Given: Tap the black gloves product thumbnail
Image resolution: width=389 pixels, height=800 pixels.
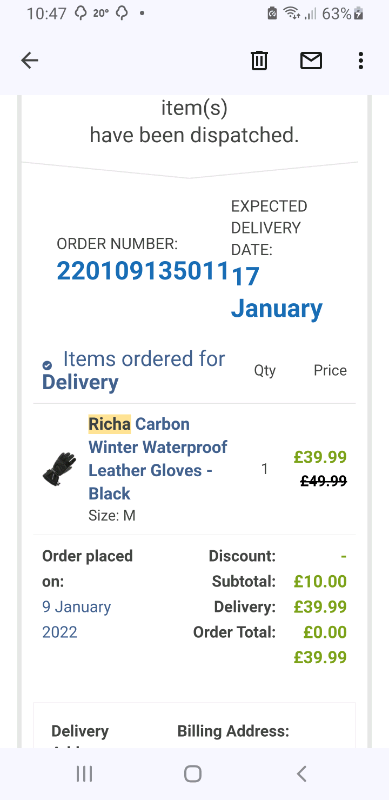Looking at the screenshot, I should [x=59, y=468].
